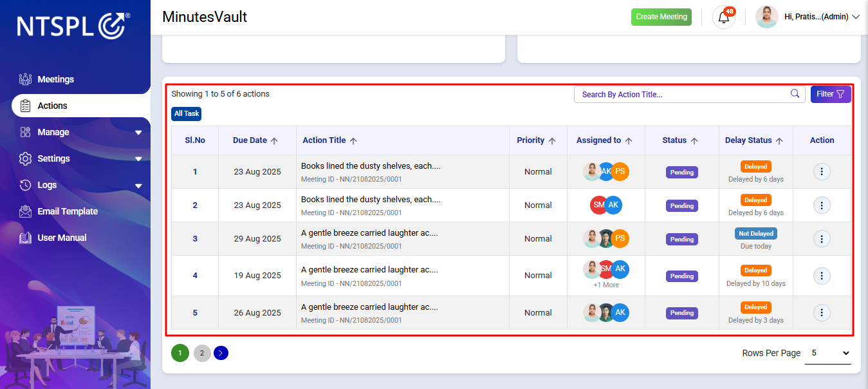Click the PS avatar in row 1
This screenshot has width=868, height=389.
[620, 171]
